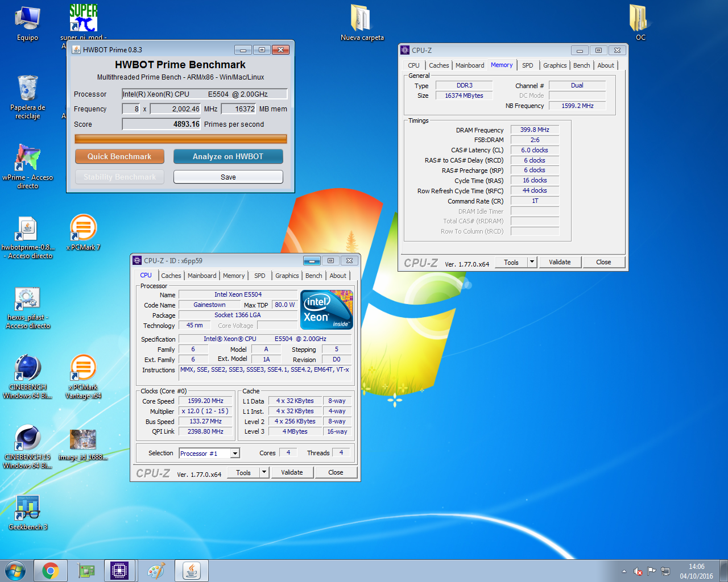
Task: Click Close in CPU-Z memory window
Action: pos(603,262)
